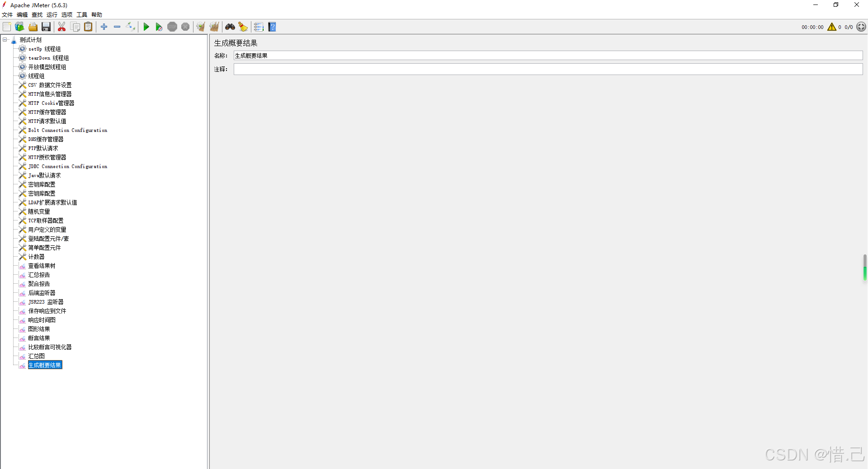Image resolution: width=868 pixels, height=469 pixels.
Task: Select 计数器 in tree
Action: point(36,257)
